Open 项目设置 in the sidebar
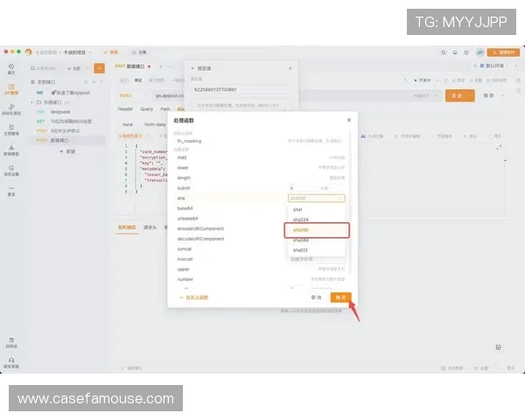The width and height of the screenshot is (525, 420). click(11, 171)
